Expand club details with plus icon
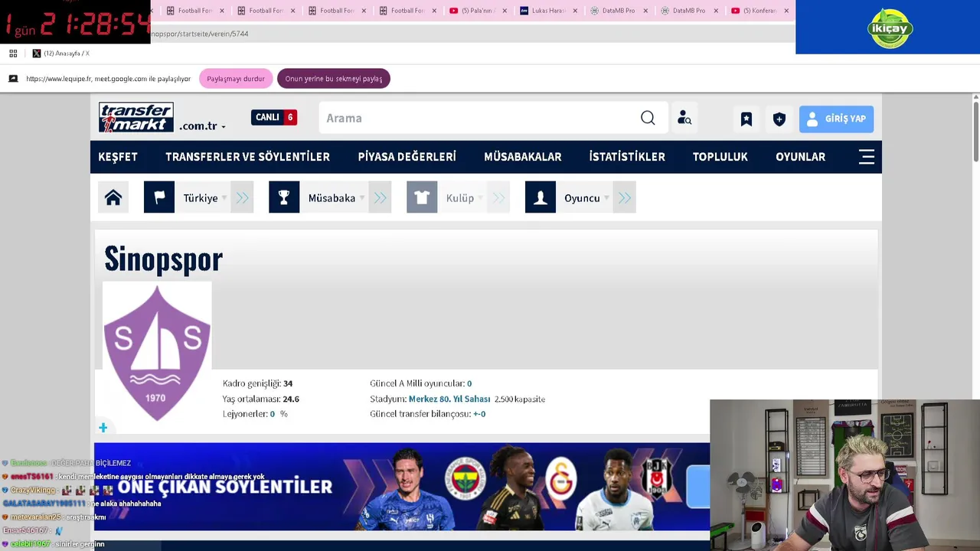The height and width of the screenshot is (551, 980). (x=103, y=428)
